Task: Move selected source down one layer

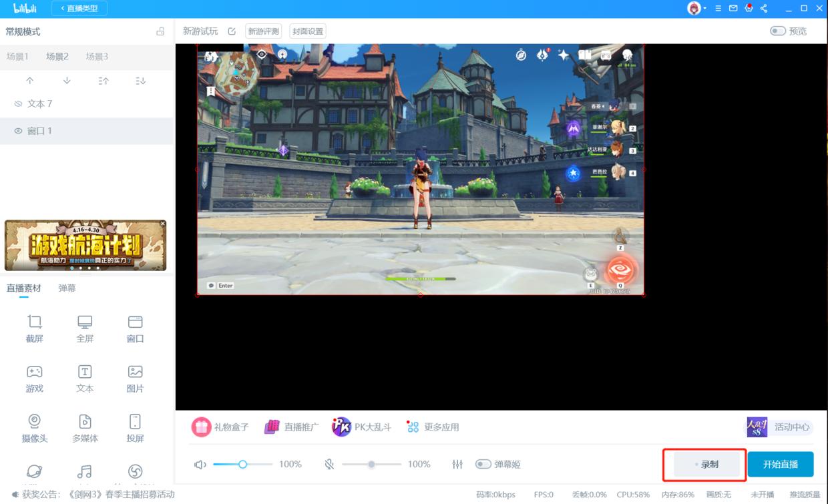Action: [x=67, y=81]
